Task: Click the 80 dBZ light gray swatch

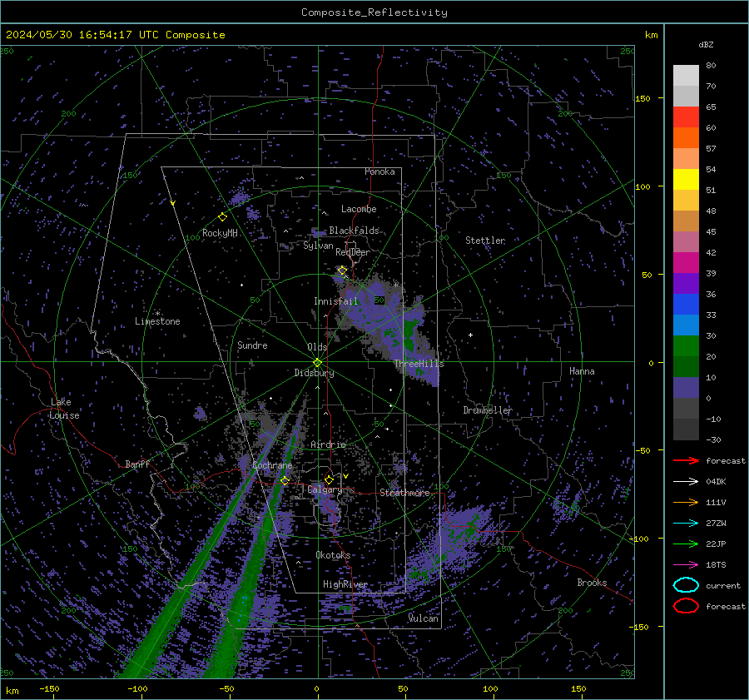Action: [x=686, y=75]
